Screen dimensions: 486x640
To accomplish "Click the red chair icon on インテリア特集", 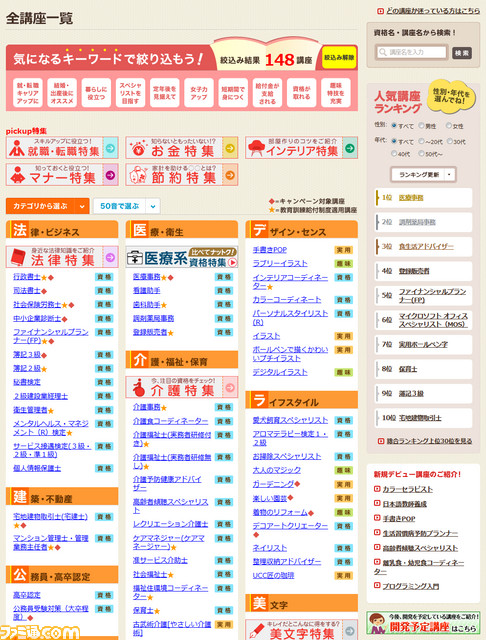I will 256,147.
